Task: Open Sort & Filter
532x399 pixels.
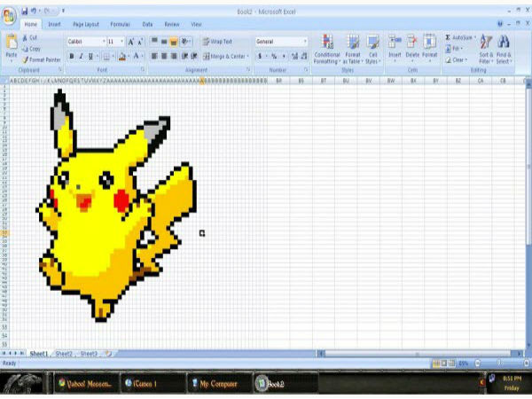Action: [x=485, y=48]
